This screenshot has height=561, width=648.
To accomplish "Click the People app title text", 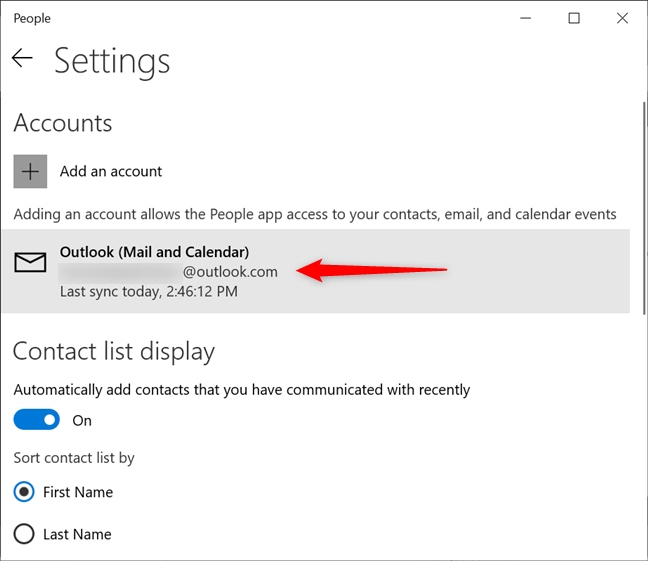I will pyautogui.click(x=32, y=19).
